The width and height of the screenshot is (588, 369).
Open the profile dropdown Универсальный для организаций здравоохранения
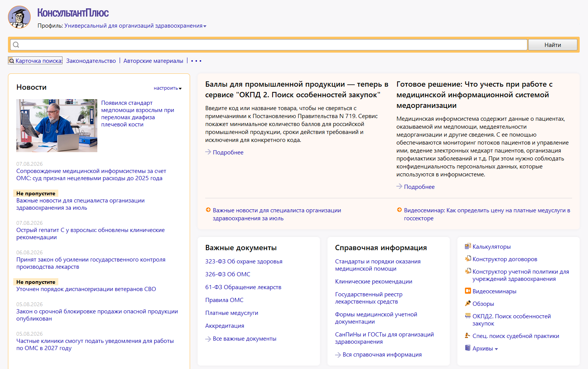[x=135, y=26]
